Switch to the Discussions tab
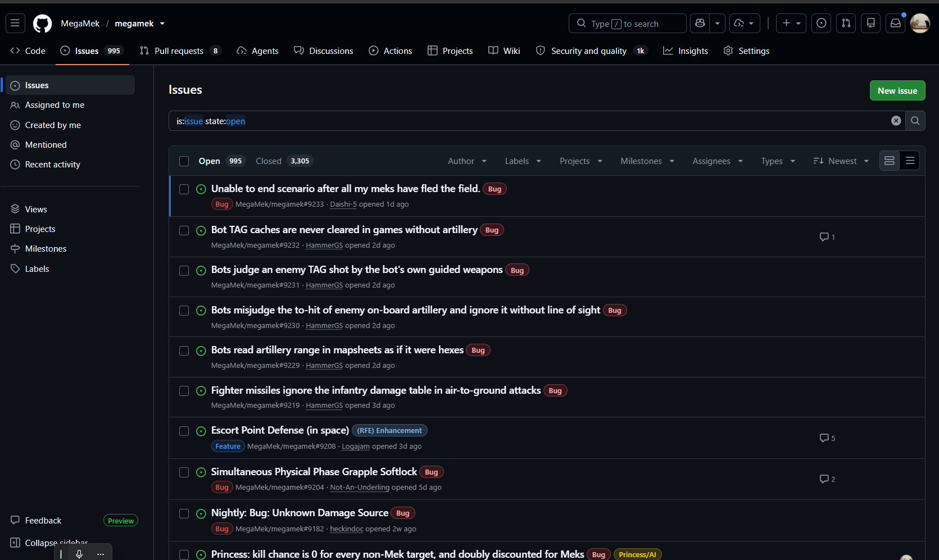 [324, 51]
